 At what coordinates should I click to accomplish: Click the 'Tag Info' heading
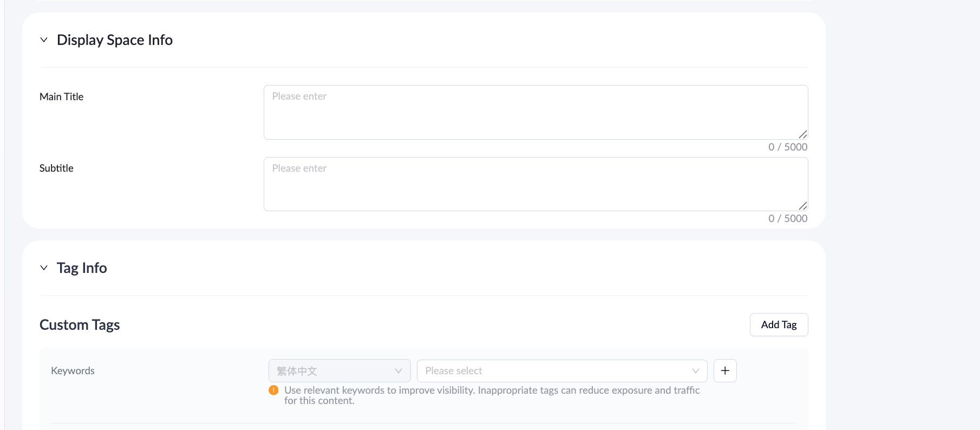coord(82,268)
